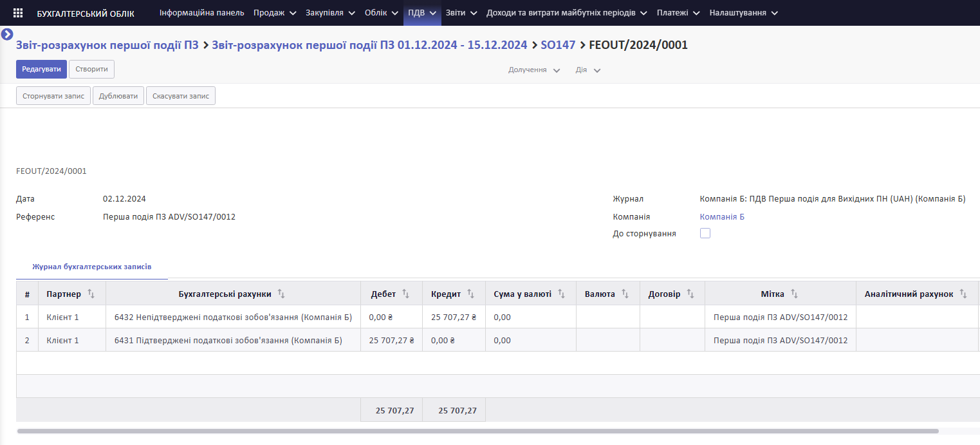980x445 pixels.
Task: Sort table by Кредит column arrows
Action: (470, 294)
